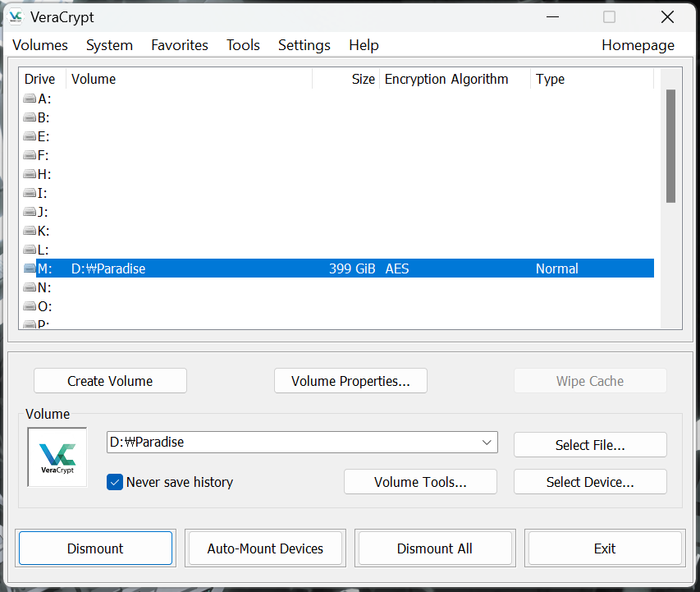Screen dimensions: 700x592
Task: Select drive letter N: in the list
Action: click(44, 287)
